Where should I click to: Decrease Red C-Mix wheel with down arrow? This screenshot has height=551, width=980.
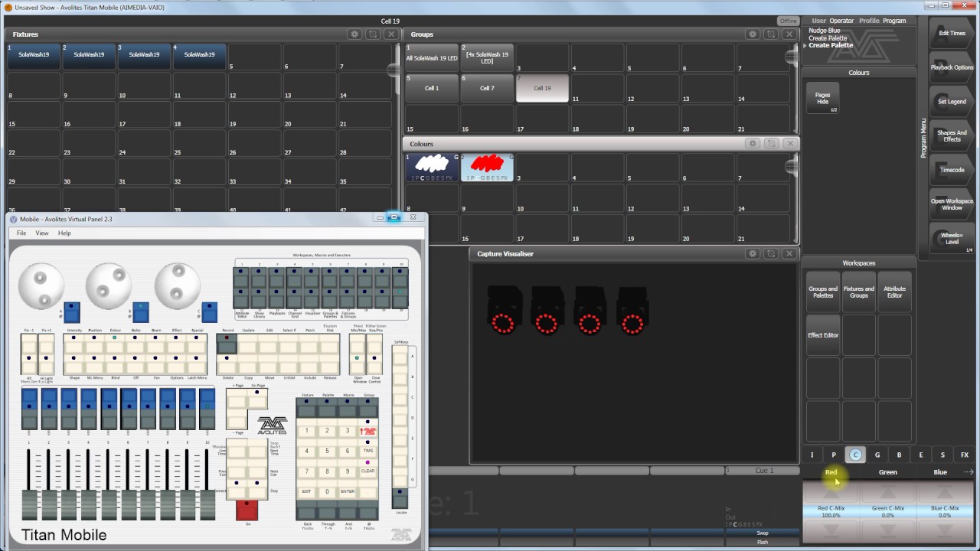pyautogui.click(x=831, y=530)
